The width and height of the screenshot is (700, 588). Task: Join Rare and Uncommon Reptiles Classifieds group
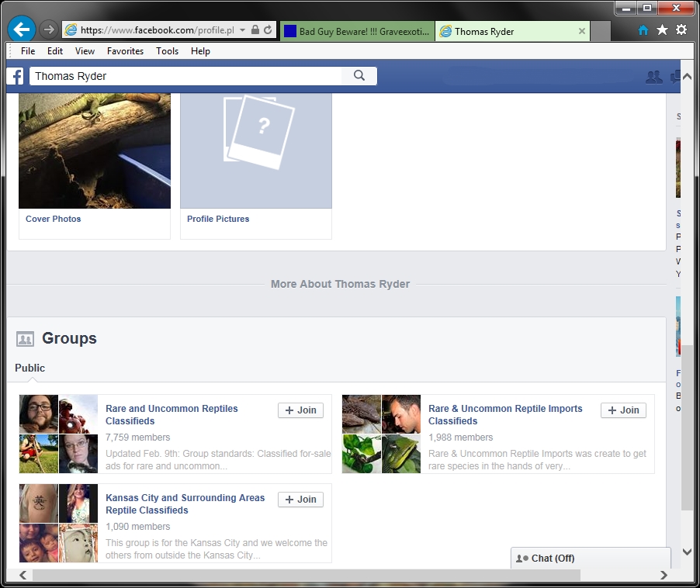tap(300, 410)
